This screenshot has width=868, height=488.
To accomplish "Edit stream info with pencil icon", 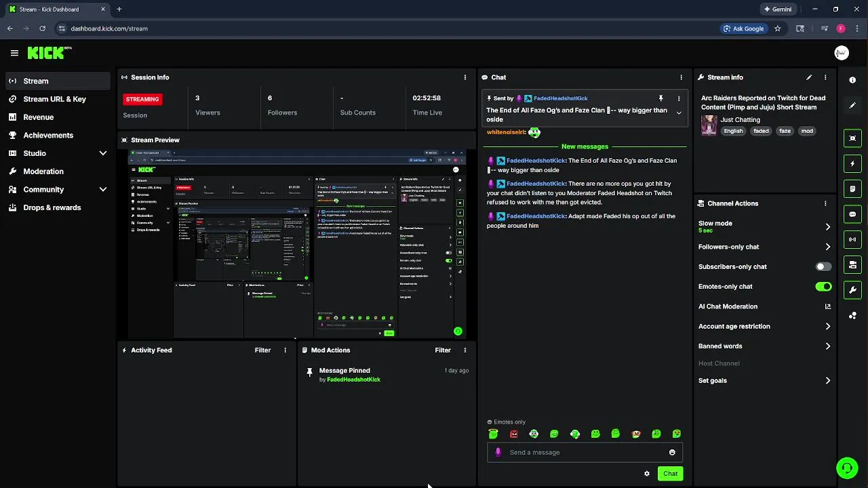I will [809, 77].
